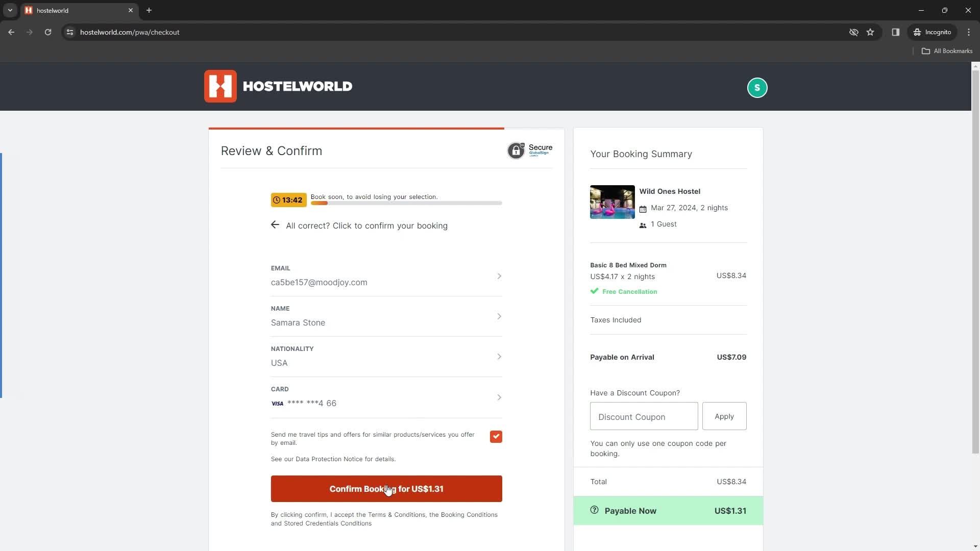Click the browser address bar URL
980x551 pixels.
[x=130, y=32]
